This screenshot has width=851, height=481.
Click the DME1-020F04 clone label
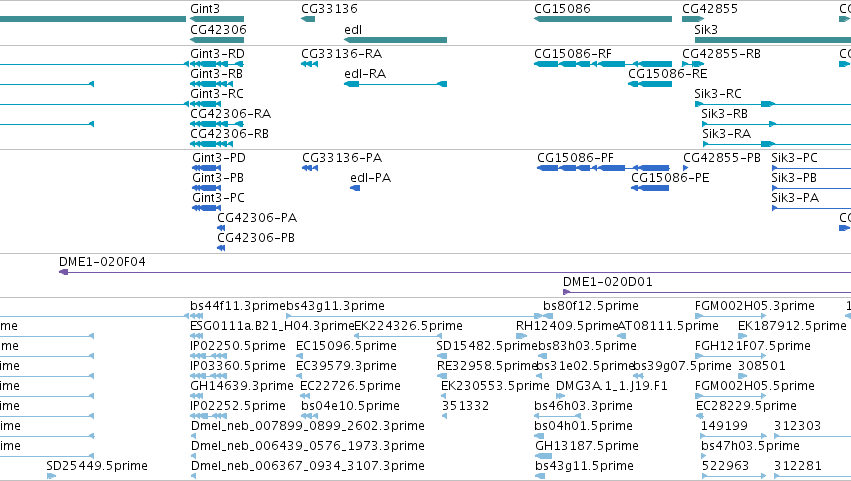click(102, 262)
